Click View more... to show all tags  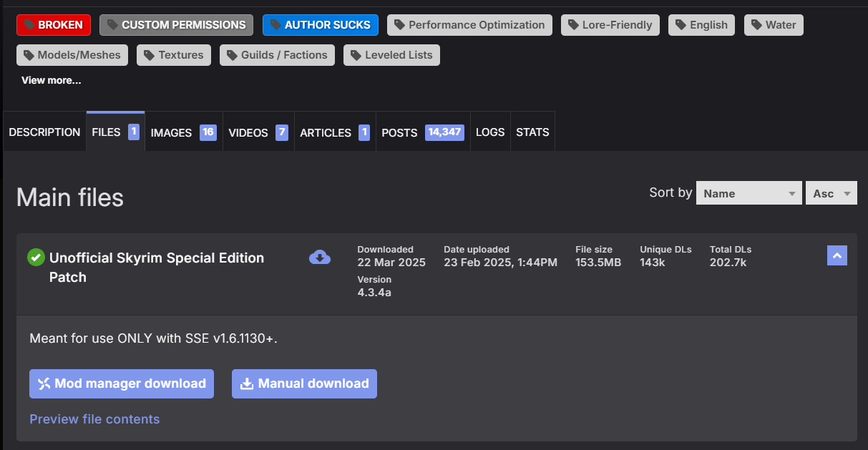pyautogui.click(x=52, y=80)
